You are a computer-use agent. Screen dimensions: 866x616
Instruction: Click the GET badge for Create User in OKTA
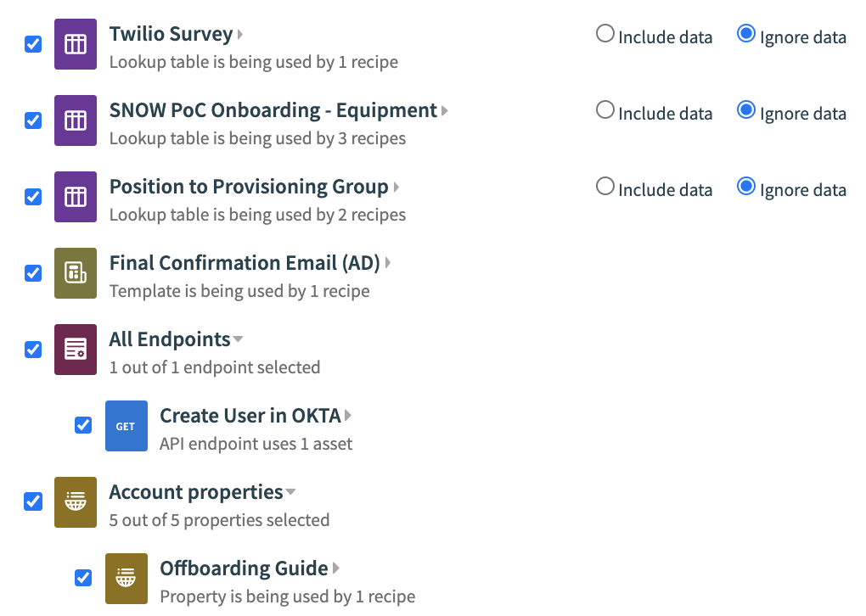(126, 425)
